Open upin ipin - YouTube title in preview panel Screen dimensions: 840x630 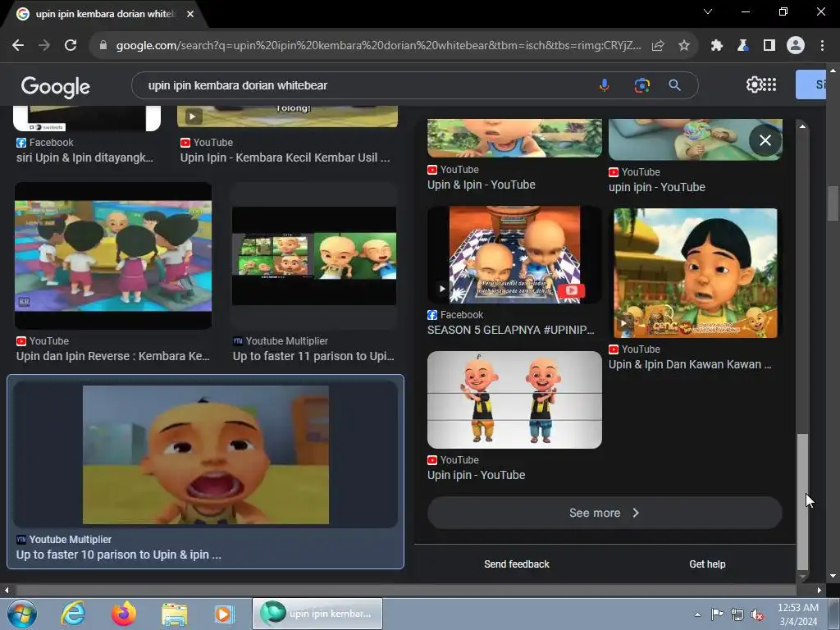tap(657, 187)
